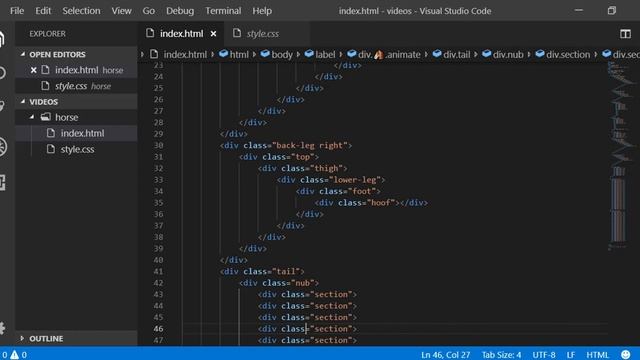The image size is (640, 360).
Task: Click the errors count icon in status bar
Action: (4, 354)
